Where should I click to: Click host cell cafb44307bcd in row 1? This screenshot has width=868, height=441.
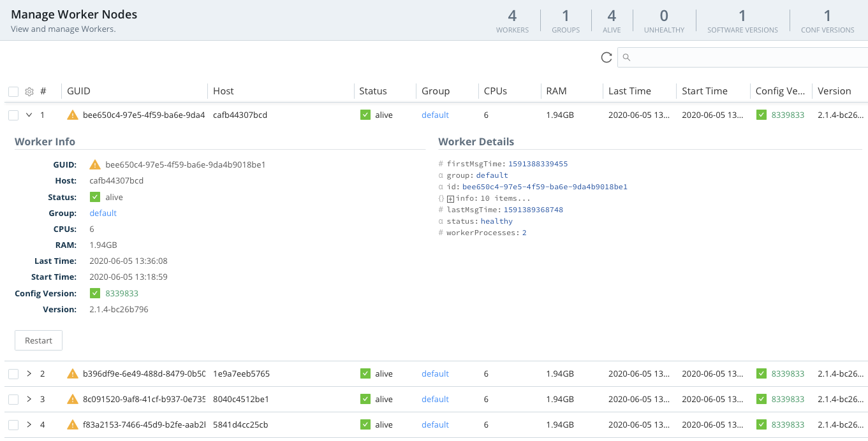240,115
